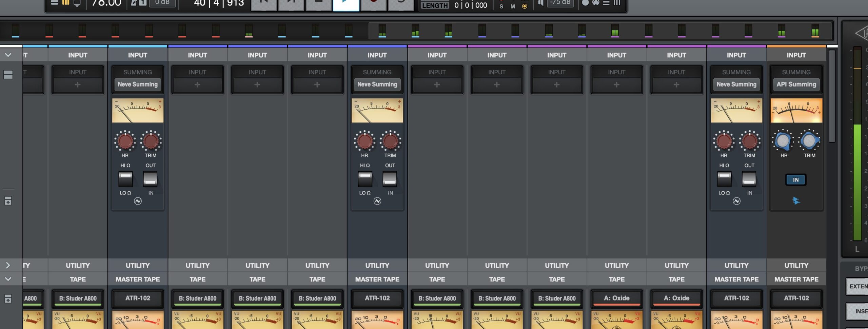Viewport: 868px width, 329px height.
Task: Click the INSE button on the right panel
Action: [x=858, y=311]
